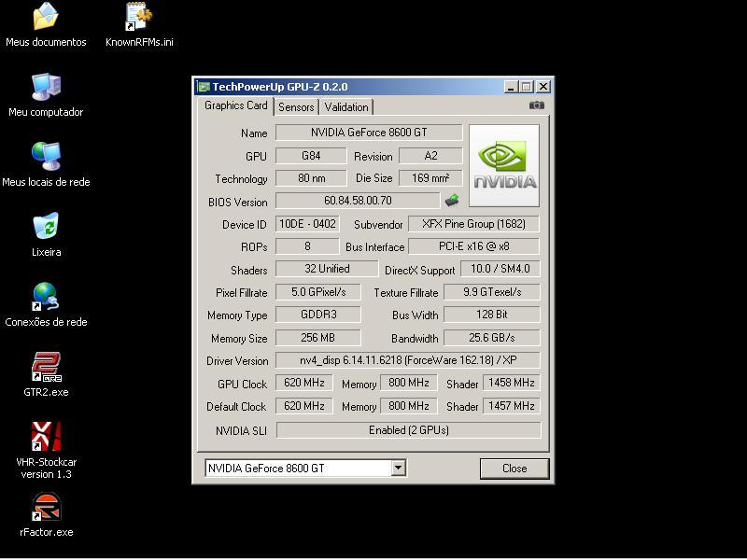The height and width of the screenshot is (560, 747).
Task: Click the 'Driver Version' label text
Action: point(237,361)
